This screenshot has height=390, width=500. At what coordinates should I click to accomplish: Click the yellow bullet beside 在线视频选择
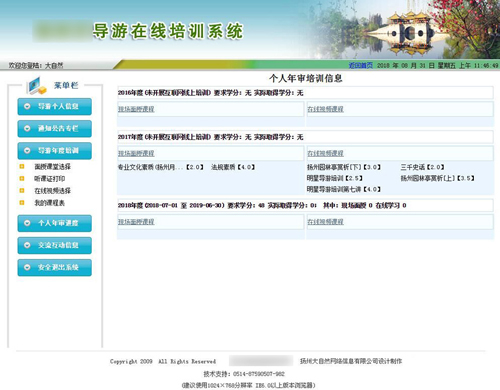click(22, 190)
